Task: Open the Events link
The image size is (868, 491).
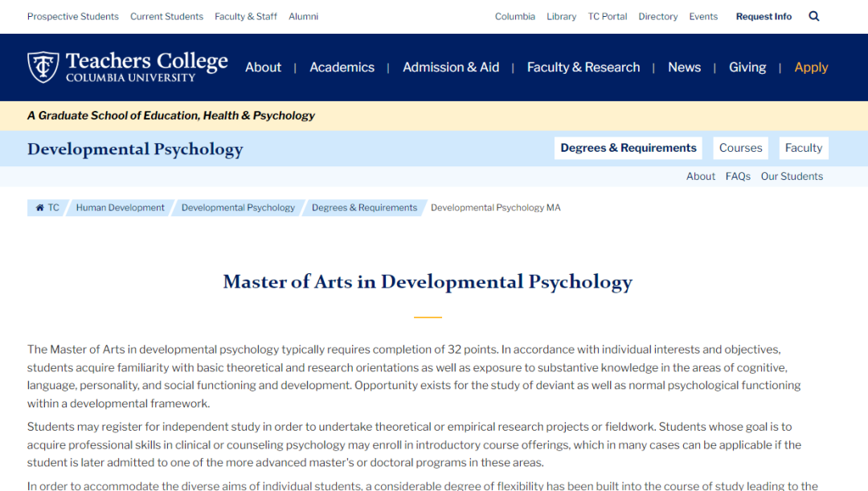Action: point(703,17)
